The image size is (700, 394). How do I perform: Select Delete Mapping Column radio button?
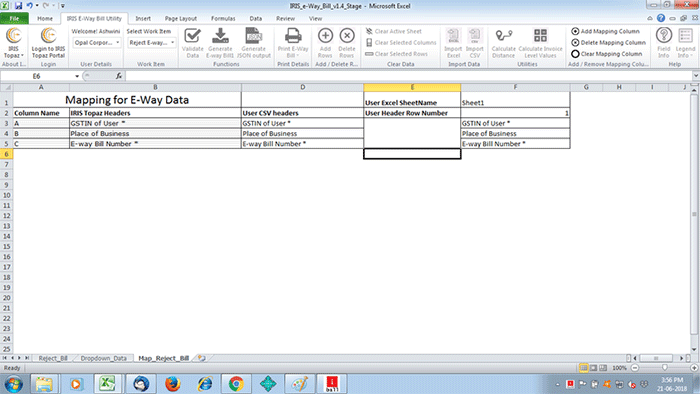575,42
